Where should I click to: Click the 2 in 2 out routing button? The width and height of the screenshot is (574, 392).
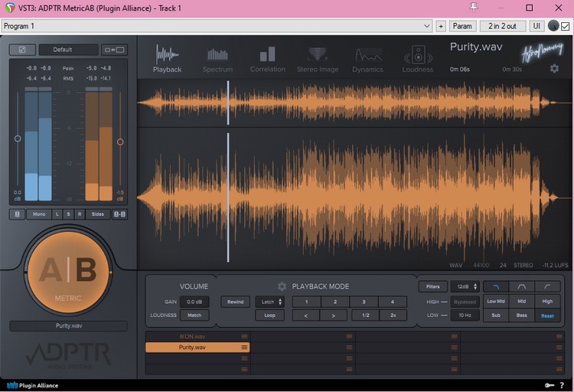point(502,26)
